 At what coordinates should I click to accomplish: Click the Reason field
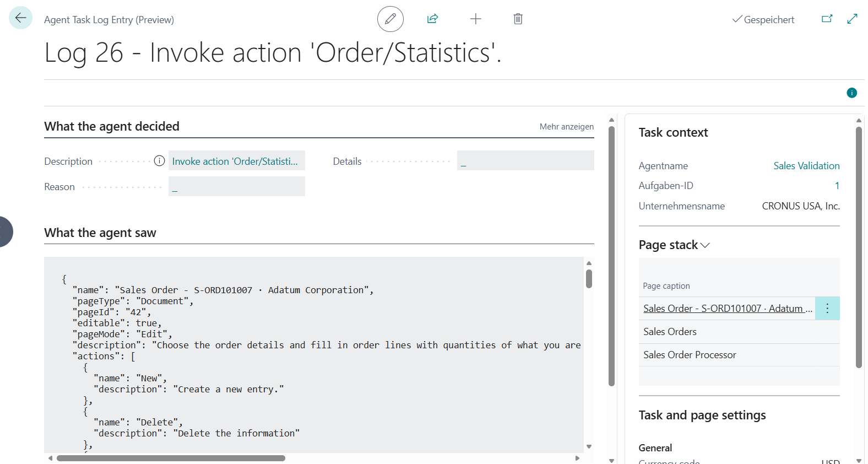pos(237,186)
